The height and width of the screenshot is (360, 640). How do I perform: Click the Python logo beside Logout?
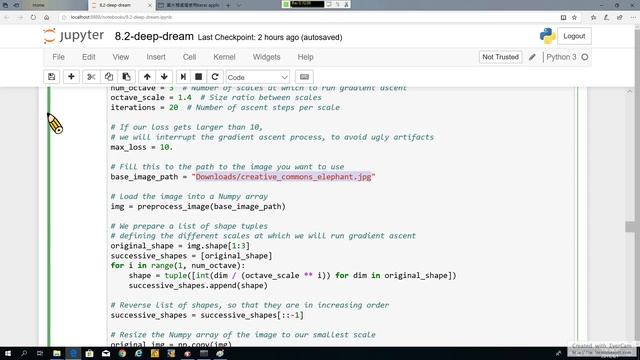tap(547, 36)
